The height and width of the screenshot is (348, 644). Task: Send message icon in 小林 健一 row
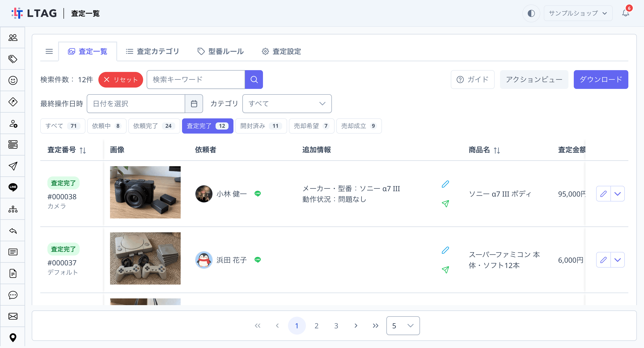445,203
